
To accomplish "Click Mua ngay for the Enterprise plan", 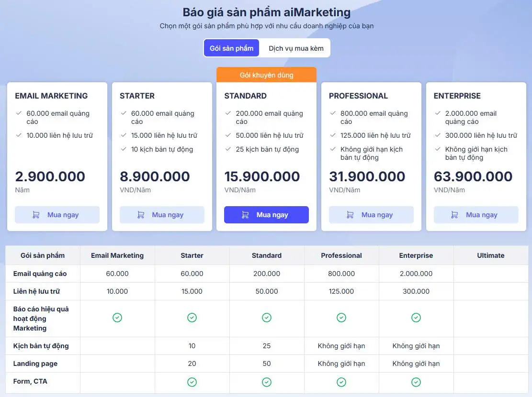I will click(476, 215).
